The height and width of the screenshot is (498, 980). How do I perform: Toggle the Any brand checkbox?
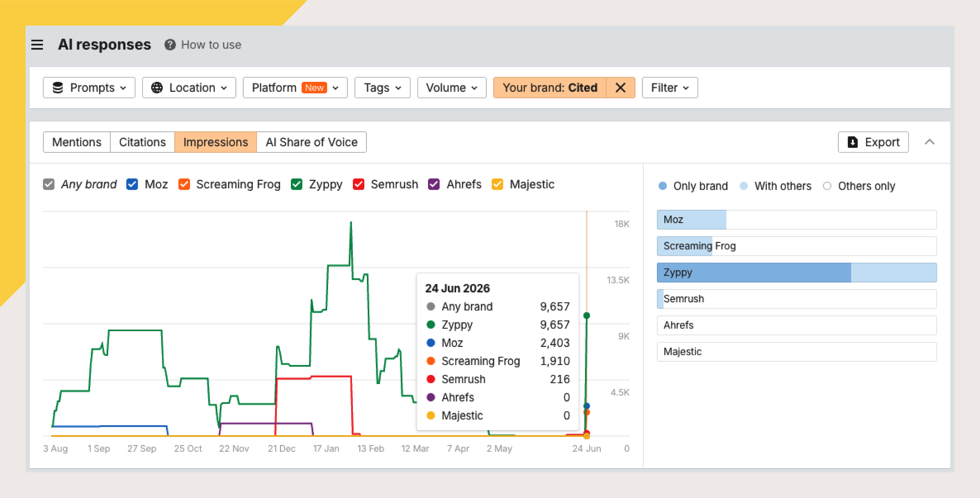49,184
